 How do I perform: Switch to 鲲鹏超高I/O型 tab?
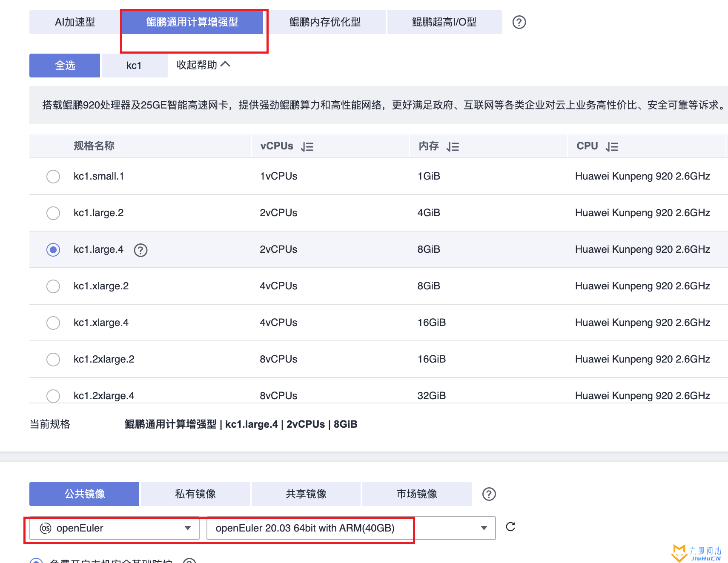point(444,22)
